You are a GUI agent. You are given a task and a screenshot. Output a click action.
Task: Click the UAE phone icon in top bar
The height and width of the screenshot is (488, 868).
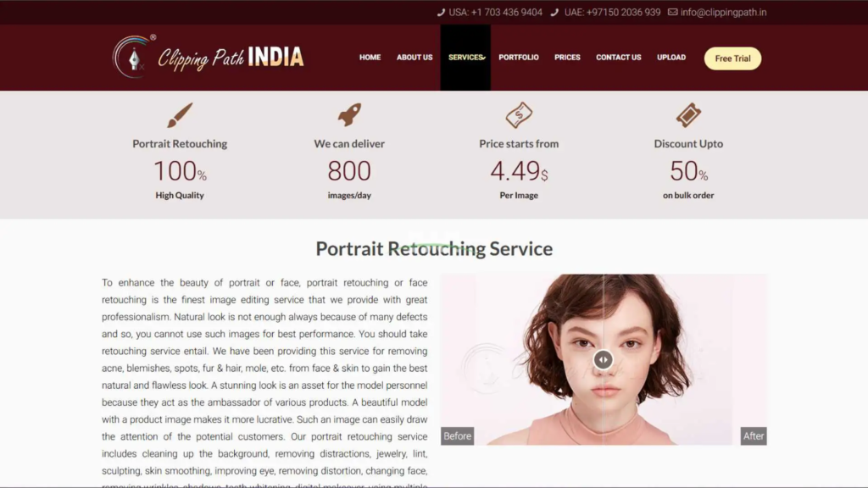pyautogui.click(x=554, y=12)
